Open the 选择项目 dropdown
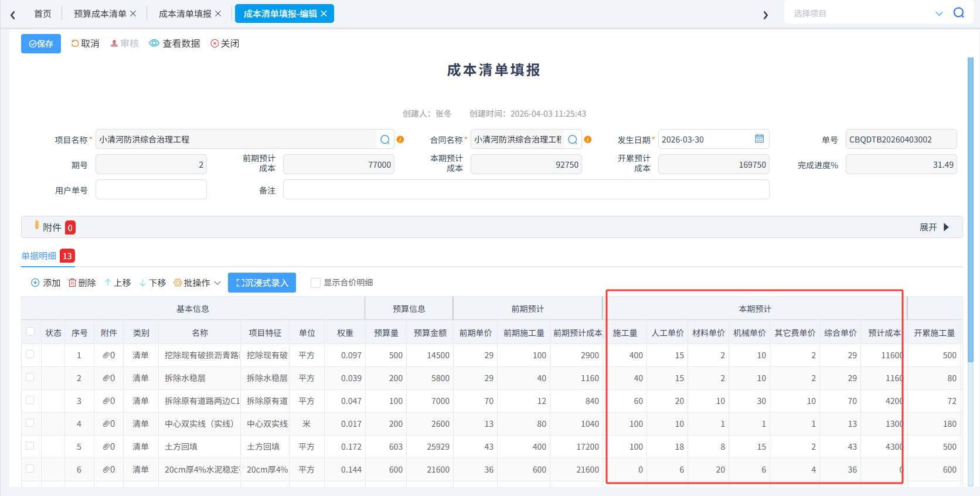The image size is (980, 496). point(939,13)
